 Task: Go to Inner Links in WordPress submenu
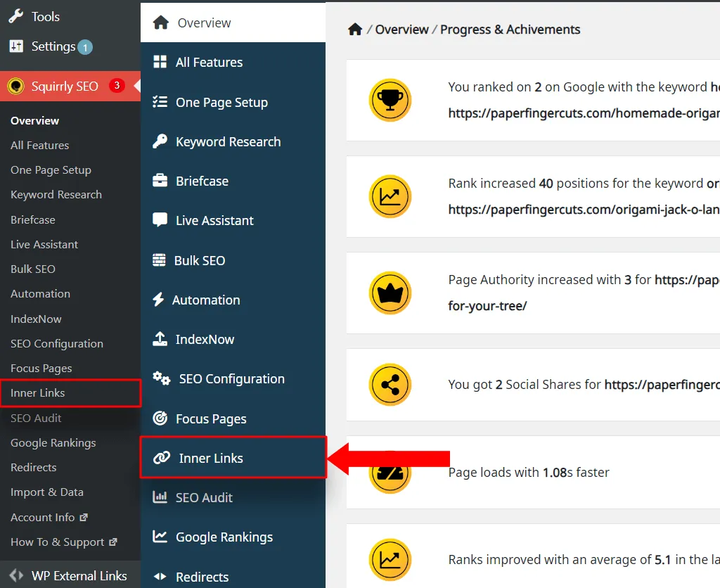tap(70, 392)
